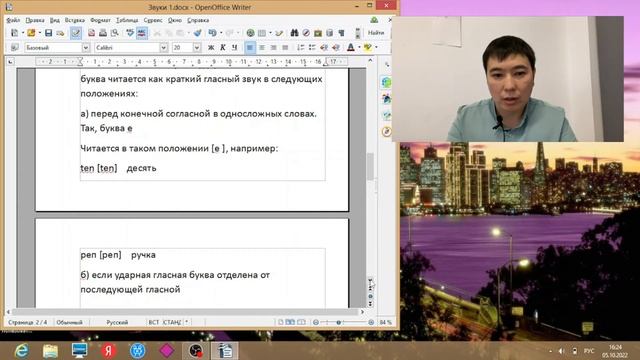
Task: Select centered text alignment
Action: tap(262, 48)
